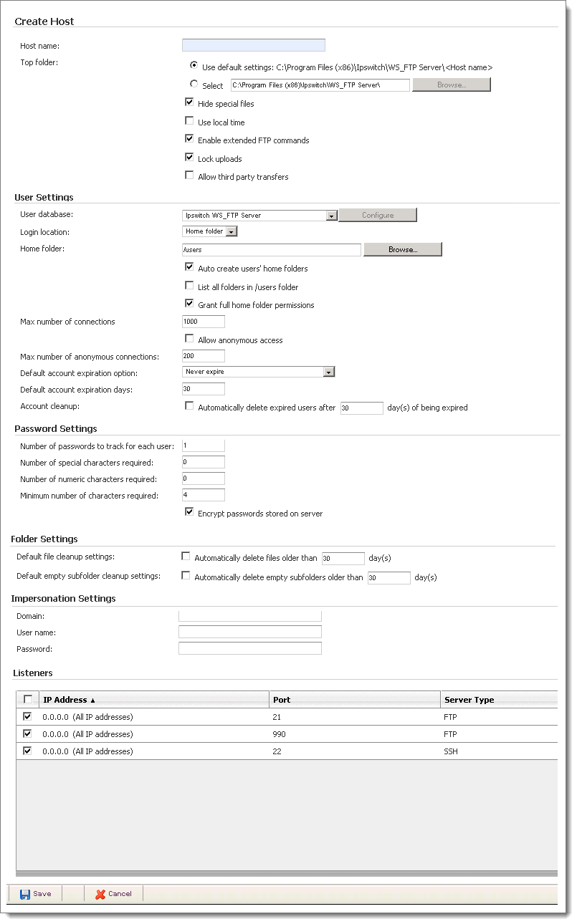Click the Cancel button label
577x924 pixels.
click(120, 894)
